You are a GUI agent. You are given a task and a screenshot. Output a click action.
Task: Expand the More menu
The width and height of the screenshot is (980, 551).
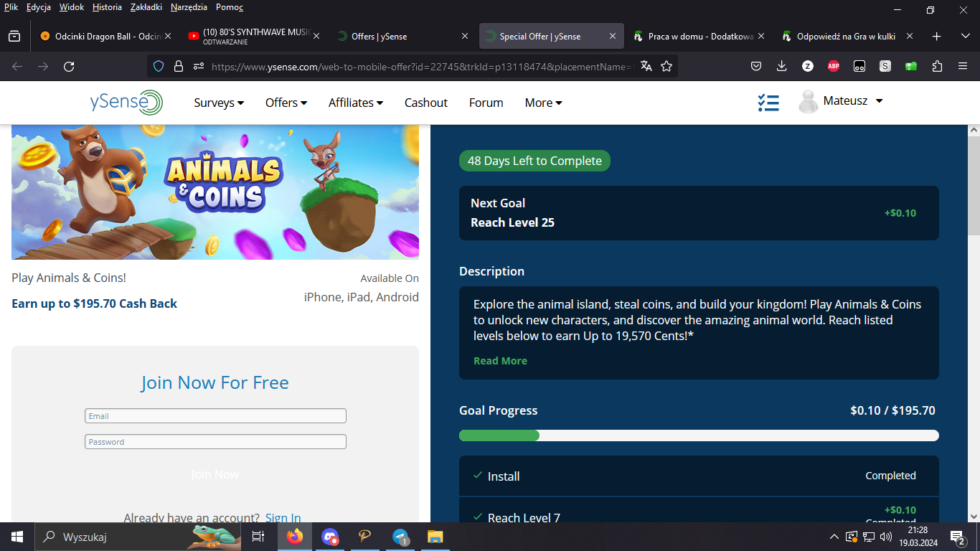click(543, 103)
